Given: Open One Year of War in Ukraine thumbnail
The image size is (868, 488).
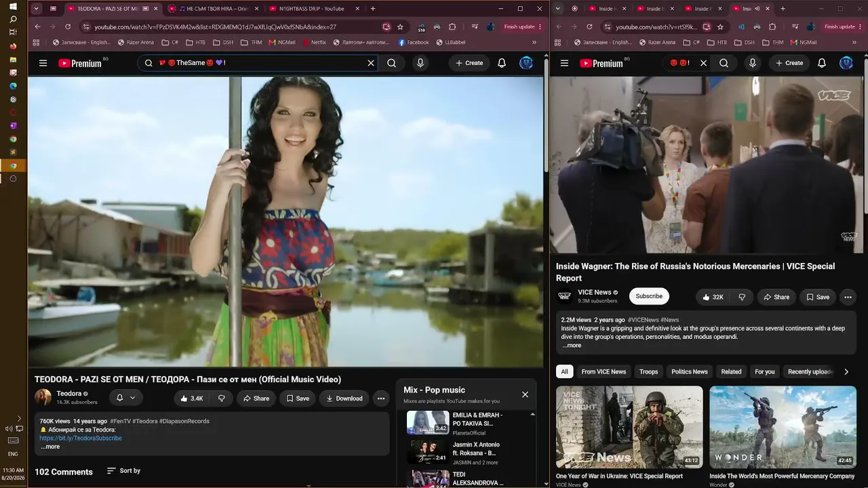Looking at the screenshot, I should pos(629,427).
